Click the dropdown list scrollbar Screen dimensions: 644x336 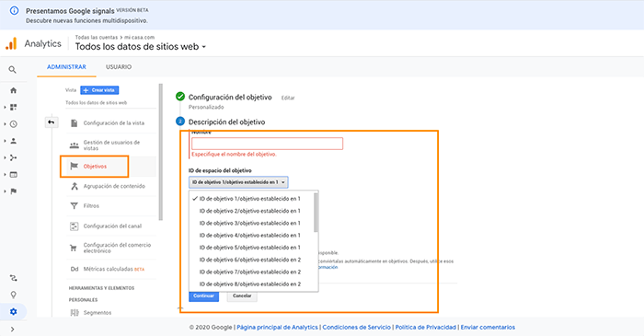pyautogui.click(x=316, y=213)
